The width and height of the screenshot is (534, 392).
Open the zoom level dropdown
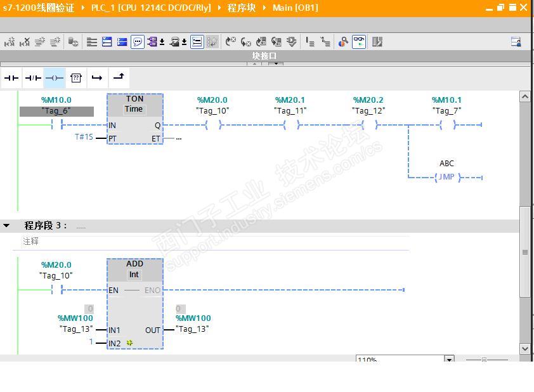450,359
